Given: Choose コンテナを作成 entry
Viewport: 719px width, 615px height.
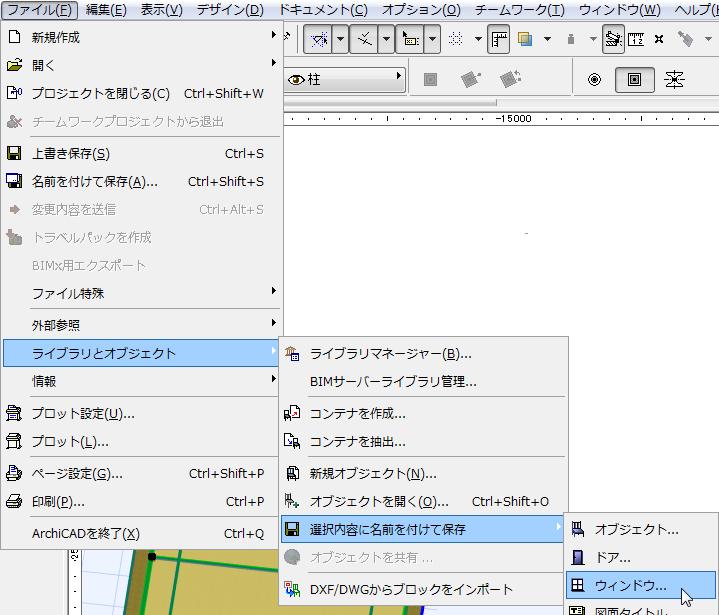Looking at the screenshot, I should 423,413.
